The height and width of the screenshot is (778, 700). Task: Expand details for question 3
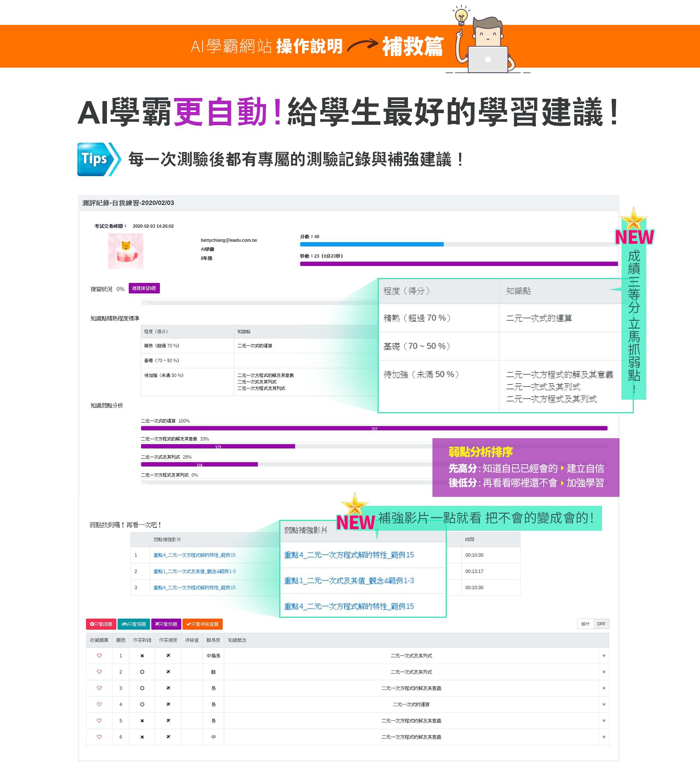tap(604, 689)
